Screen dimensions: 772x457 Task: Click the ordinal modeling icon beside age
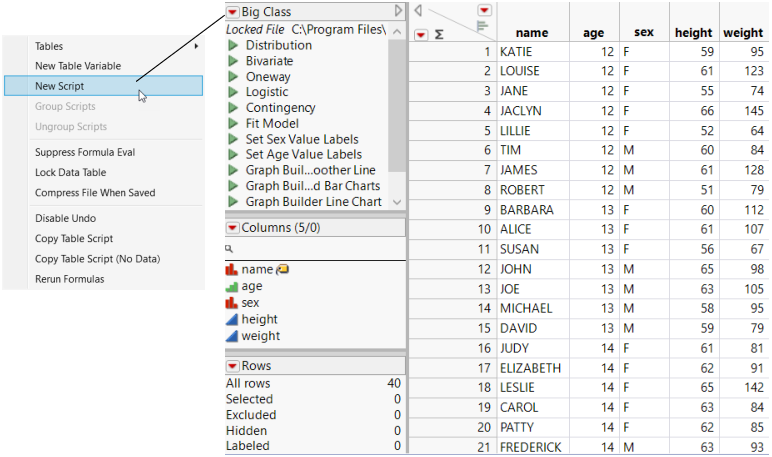coord(232,286)
